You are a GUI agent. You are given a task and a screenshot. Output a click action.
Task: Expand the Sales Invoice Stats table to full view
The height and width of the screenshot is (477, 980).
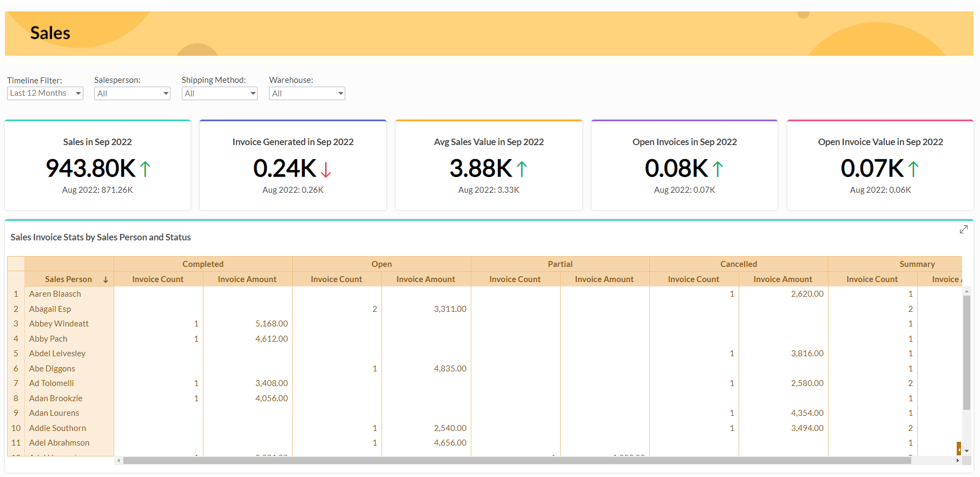[x=964, y=230]
